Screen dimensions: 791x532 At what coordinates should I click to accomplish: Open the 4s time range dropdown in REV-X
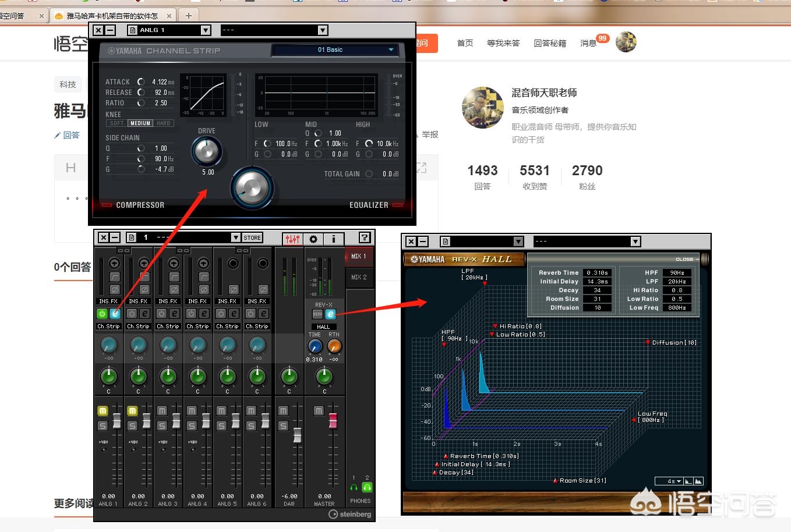coord(668,481)
